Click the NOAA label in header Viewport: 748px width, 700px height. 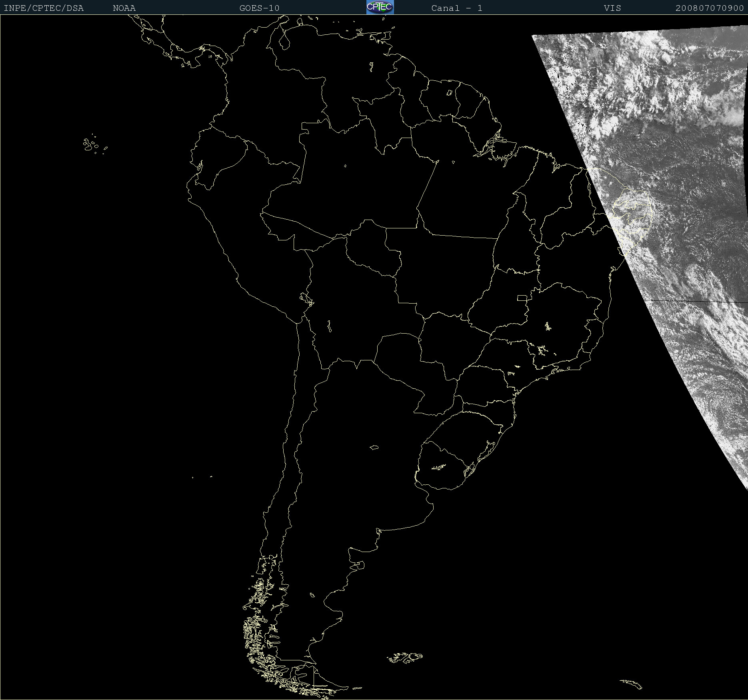[124, 8]
